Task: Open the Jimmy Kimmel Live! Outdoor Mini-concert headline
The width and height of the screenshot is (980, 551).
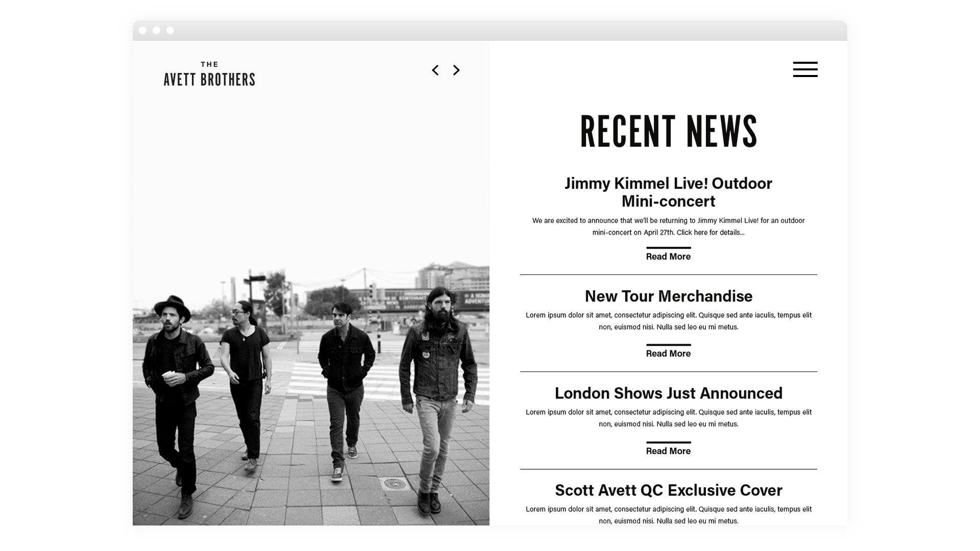Action: pos(668,192)
